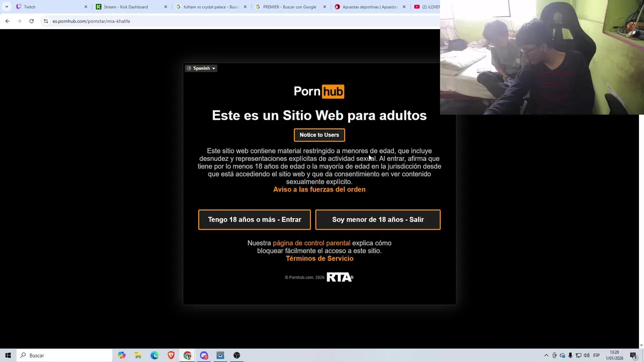Open the fulham vs crystal palace tab
Image resolution: width=644 pixels, height=362 pixels.
[210, 7]
